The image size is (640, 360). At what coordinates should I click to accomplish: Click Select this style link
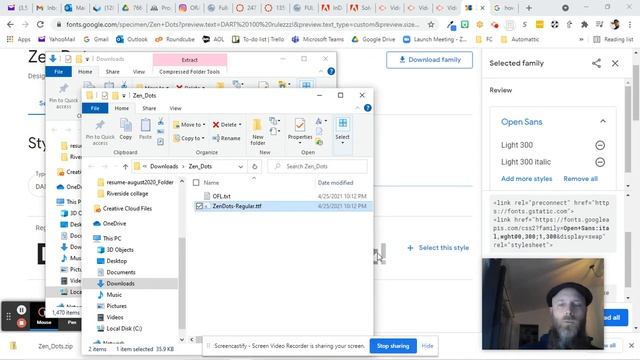coord(438,248)
